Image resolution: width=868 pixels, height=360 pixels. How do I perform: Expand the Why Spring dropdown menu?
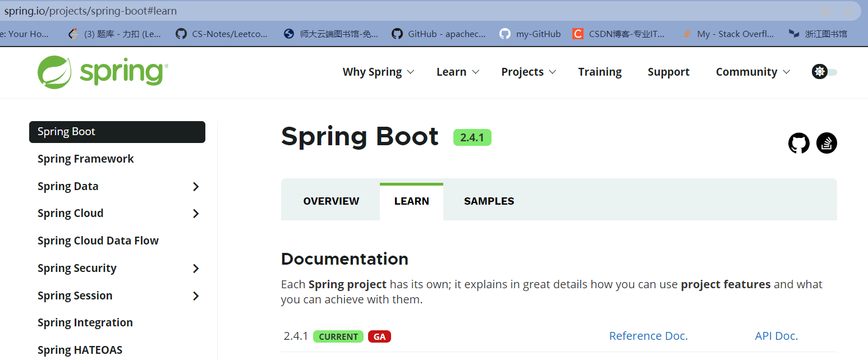[x=379, y=72]
